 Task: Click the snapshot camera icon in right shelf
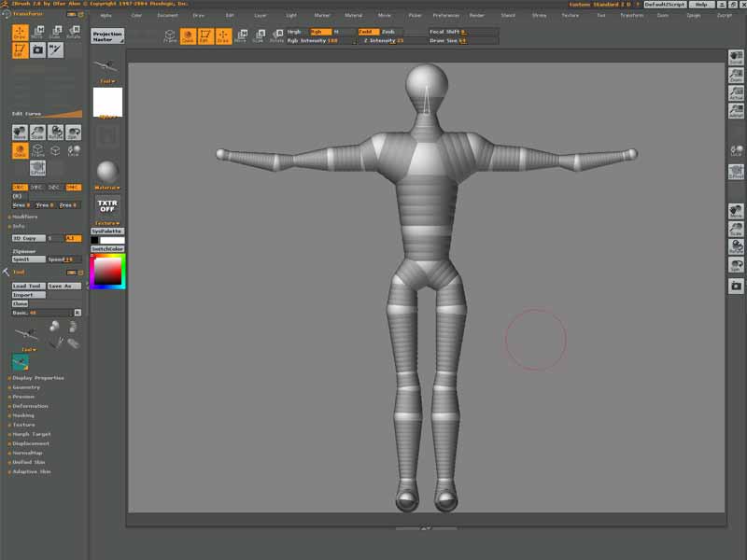click(x=736, y=285)
